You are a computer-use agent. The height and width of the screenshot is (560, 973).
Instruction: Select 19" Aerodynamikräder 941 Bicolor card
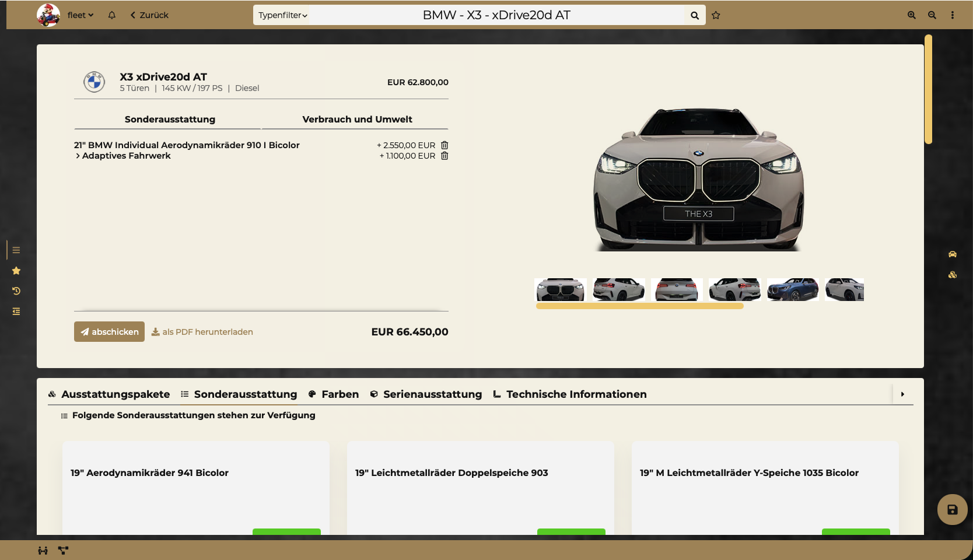(196, 488)
